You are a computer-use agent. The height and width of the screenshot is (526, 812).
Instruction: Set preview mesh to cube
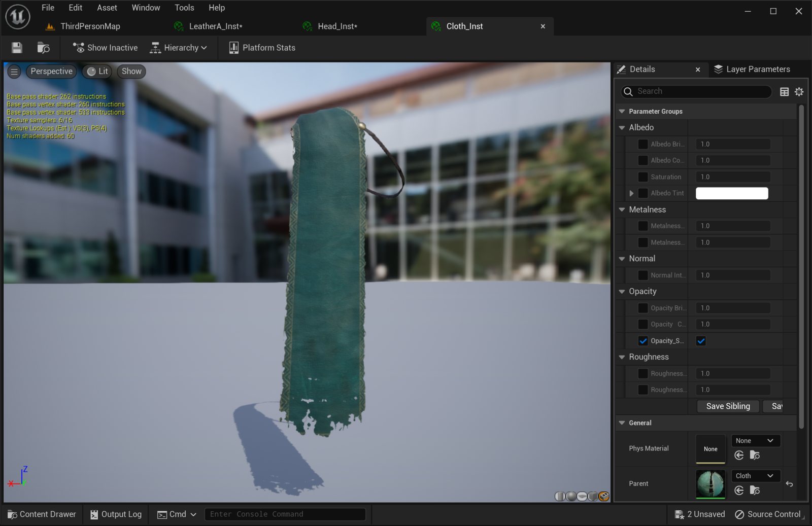pyautogui.click(x=593, y=496)
